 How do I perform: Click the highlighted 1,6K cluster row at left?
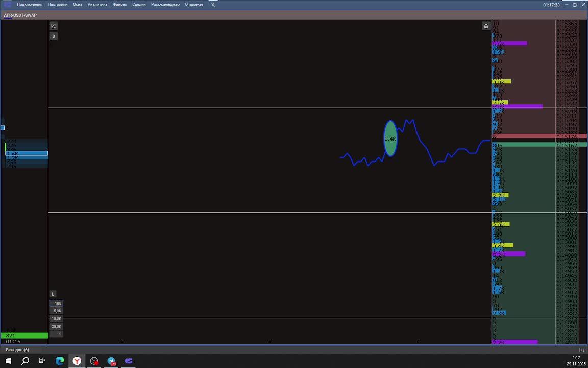[x=27, y=153]
